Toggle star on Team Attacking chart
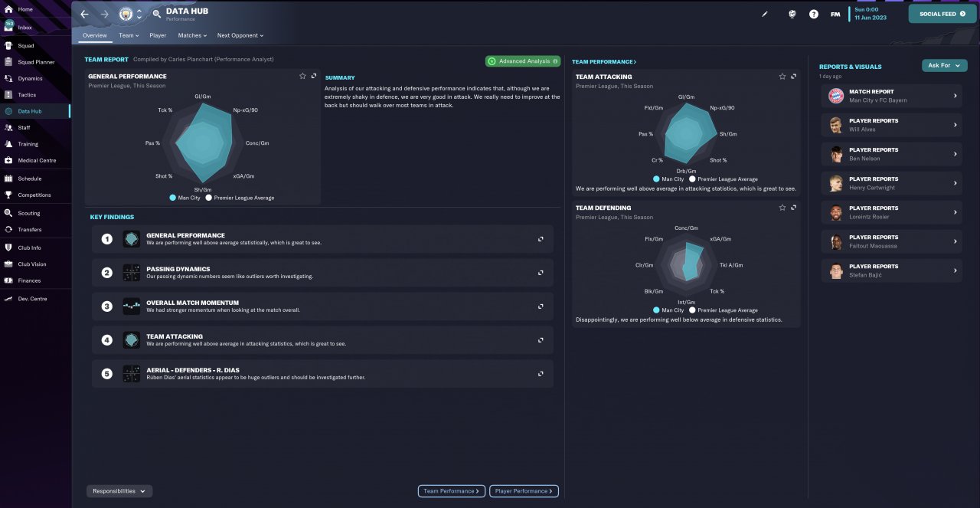 click(782, 76)
